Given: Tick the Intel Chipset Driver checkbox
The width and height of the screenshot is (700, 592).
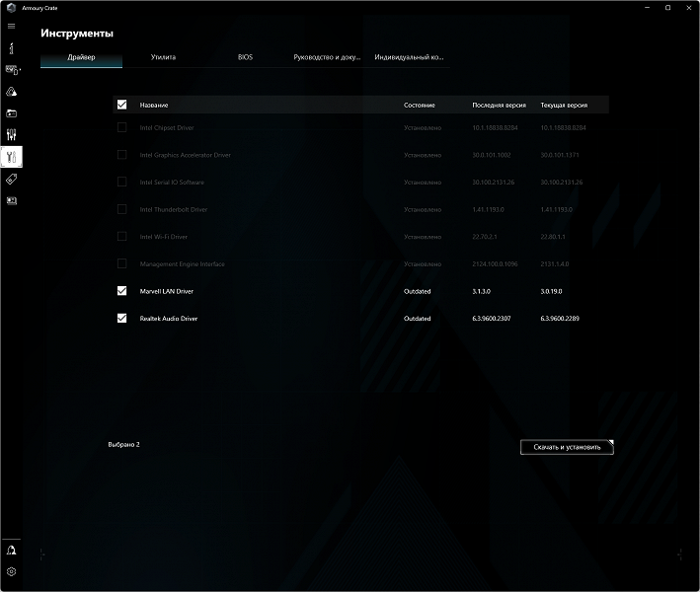Looking at the screenshot, I should [x=121, y=127].
